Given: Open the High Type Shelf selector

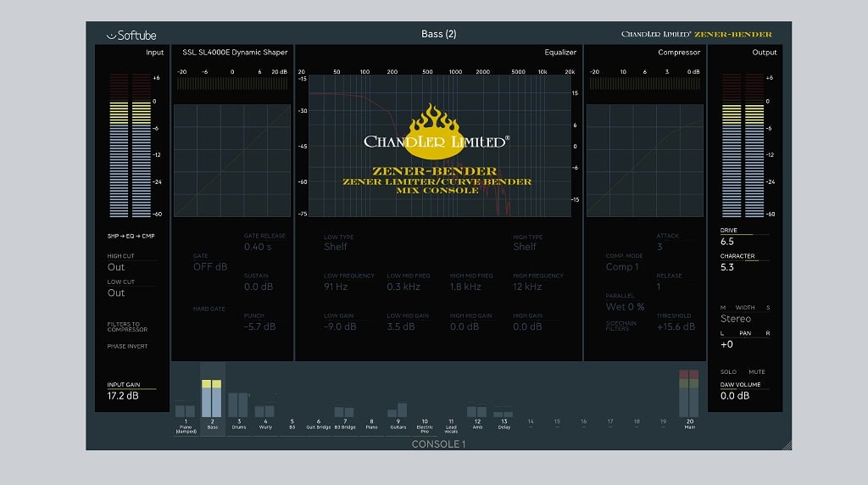Looking at the screenshot, I should [x=524, y=247].
